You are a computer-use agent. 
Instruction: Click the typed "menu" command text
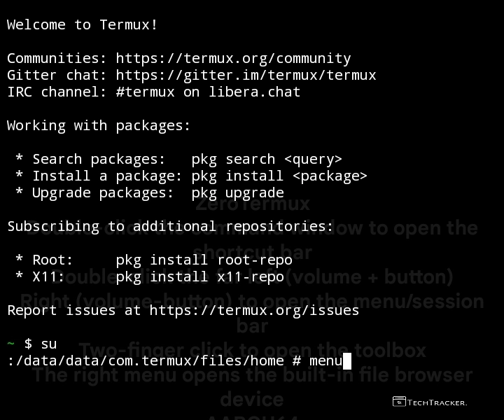point(325,361)
